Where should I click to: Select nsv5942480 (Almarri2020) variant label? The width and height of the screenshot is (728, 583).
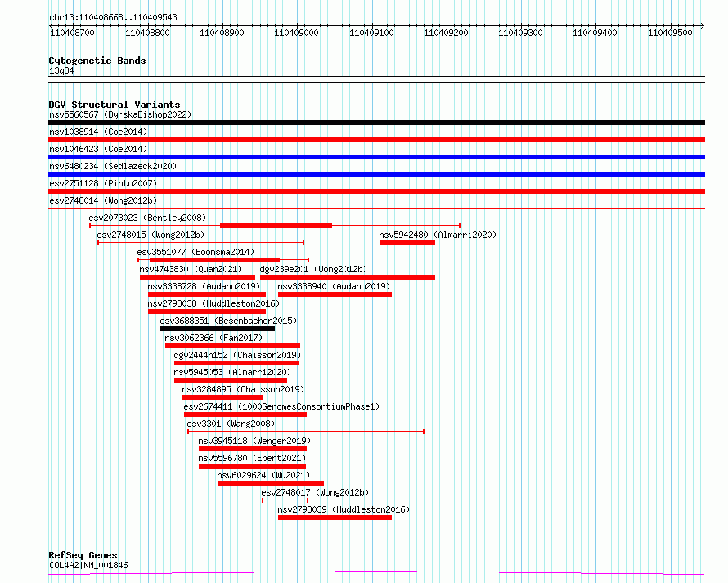[438, 235]
